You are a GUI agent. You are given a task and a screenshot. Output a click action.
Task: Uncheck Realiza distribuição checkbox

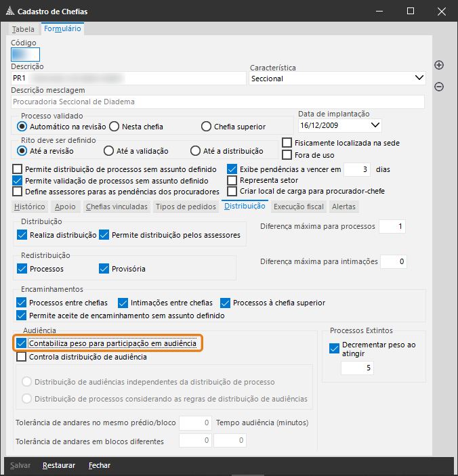[x=22, y=235]
